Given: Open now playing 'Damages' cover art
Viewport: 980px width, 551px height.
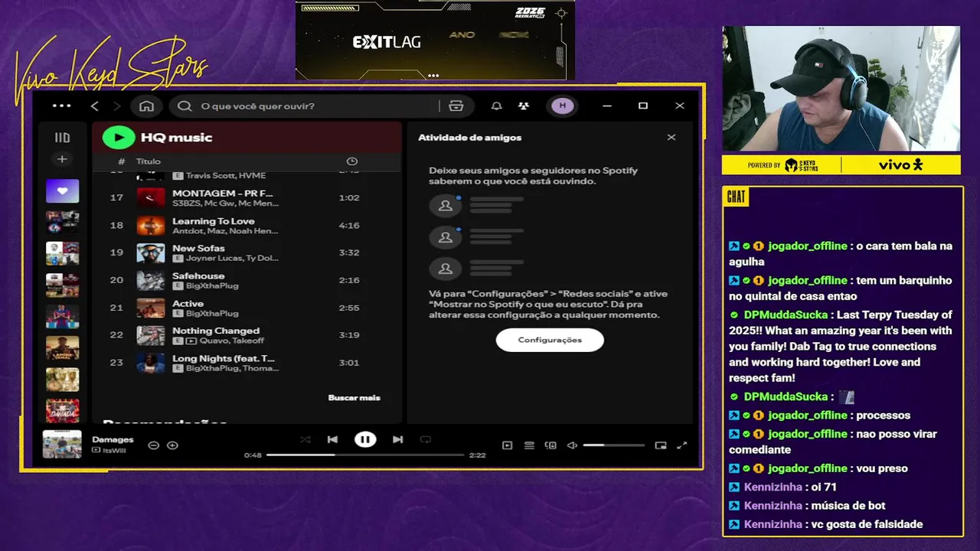Looking at the screenshot, I should tap(62, 444).
